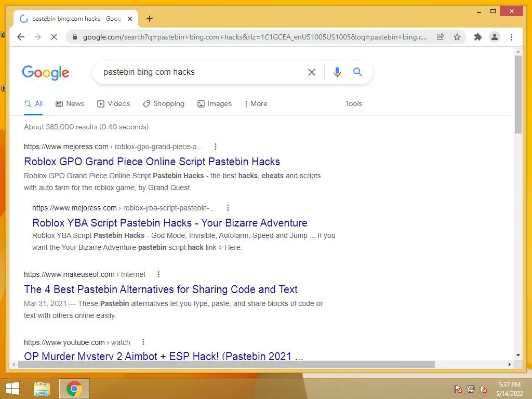Switch to the News tab
Screen dimensions: 532x399
point(70,104)
